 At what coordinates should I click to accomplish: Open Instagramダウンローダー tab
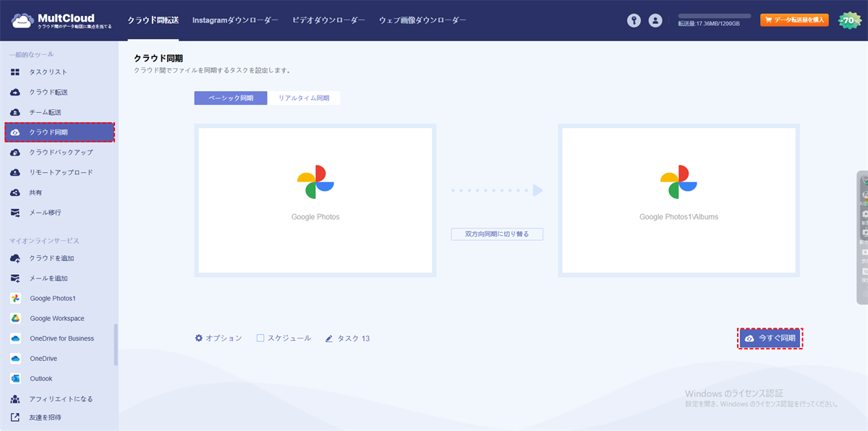click(x=235, y=21)
